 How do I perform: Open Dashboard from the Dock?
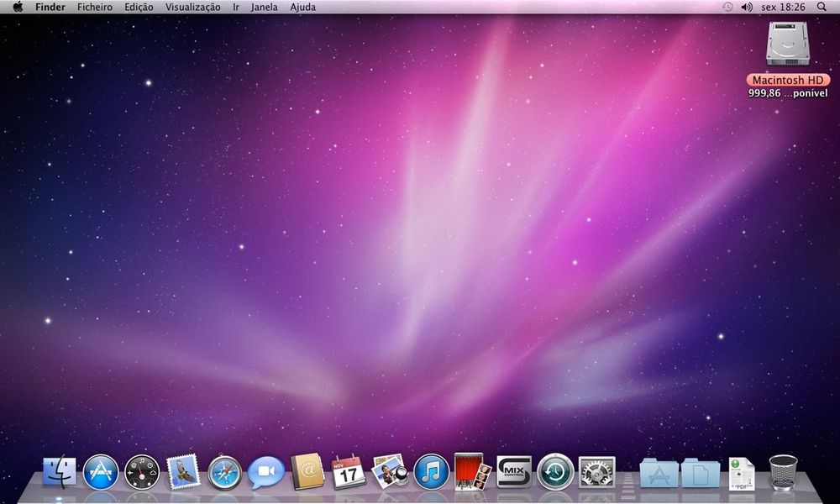click(x=142, y=472)
